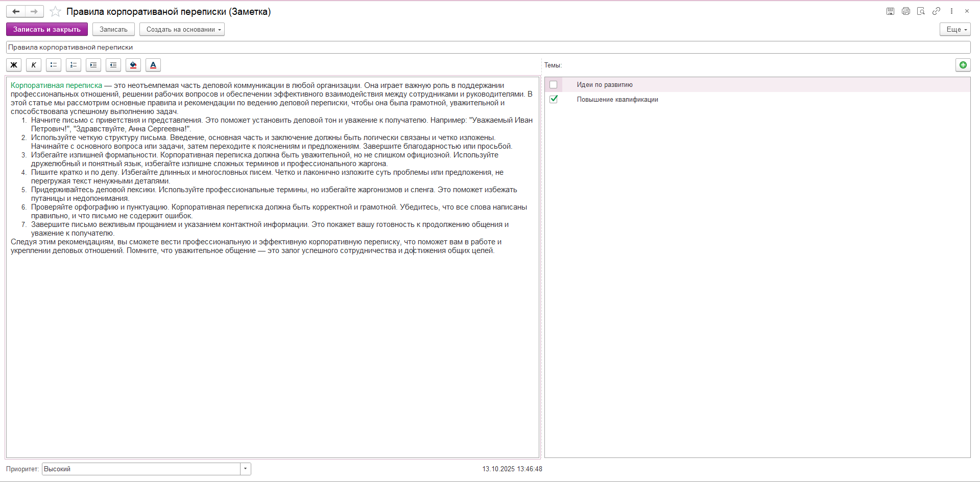
Task: Click the "Записать и закрыть" button
Action: (47, 30)
